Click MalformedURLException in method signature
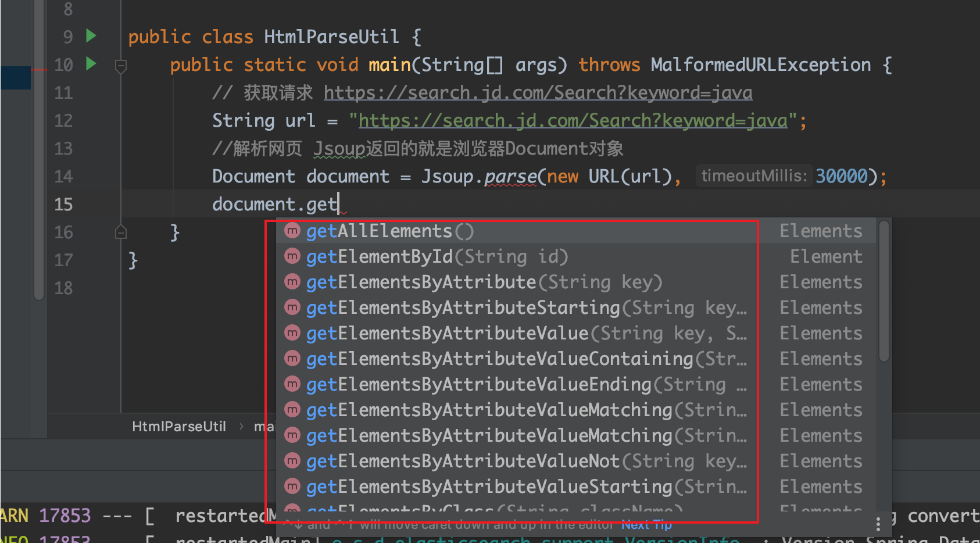Viewport: 980px width, 544px height. coord(760,65)
